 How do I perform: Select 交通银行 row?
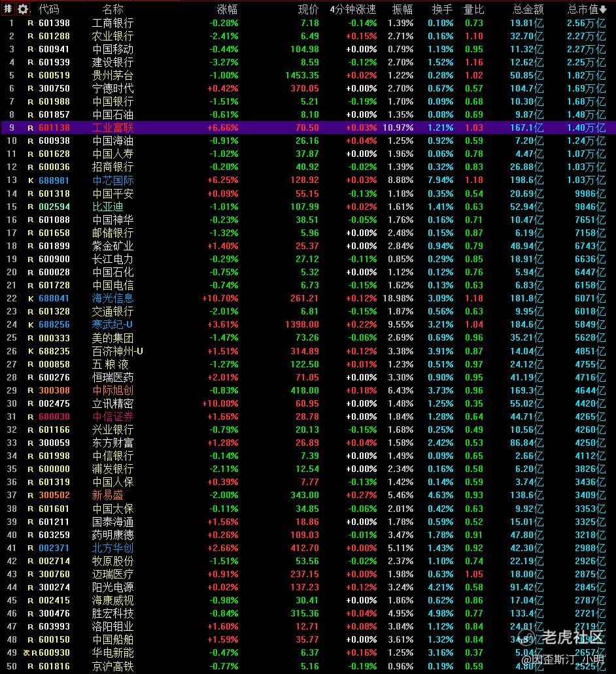(x=308, y=312)
